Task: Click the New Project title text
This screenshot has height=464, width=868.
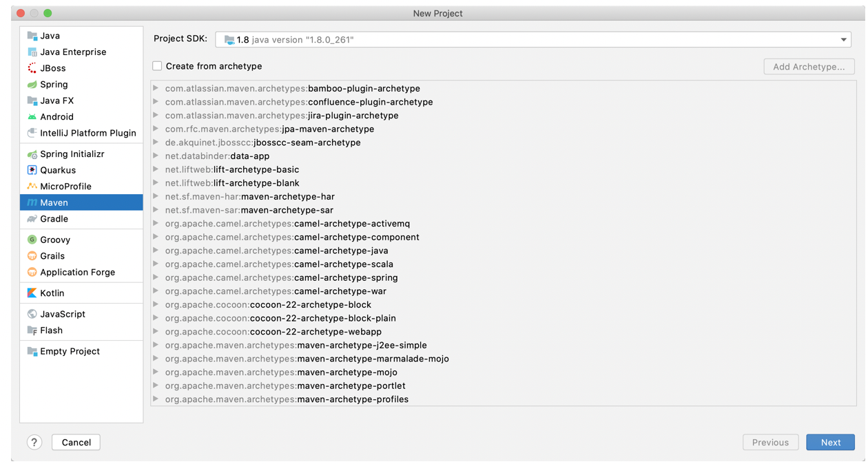Action: click(437, 13)
